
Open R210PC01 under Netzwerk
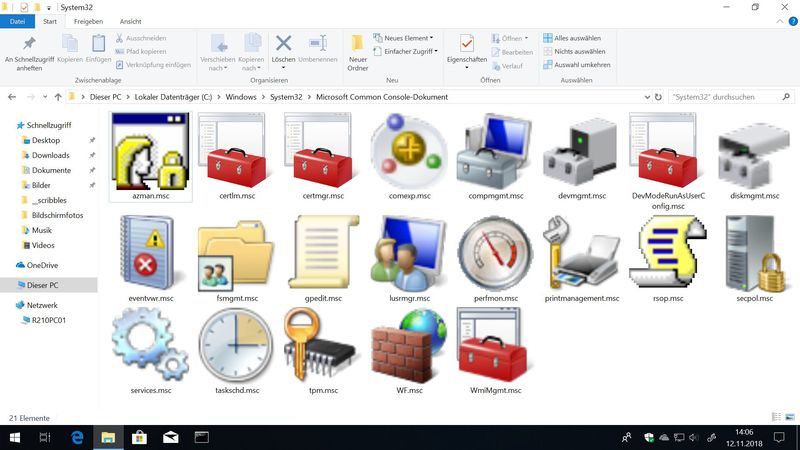(48, 320)
